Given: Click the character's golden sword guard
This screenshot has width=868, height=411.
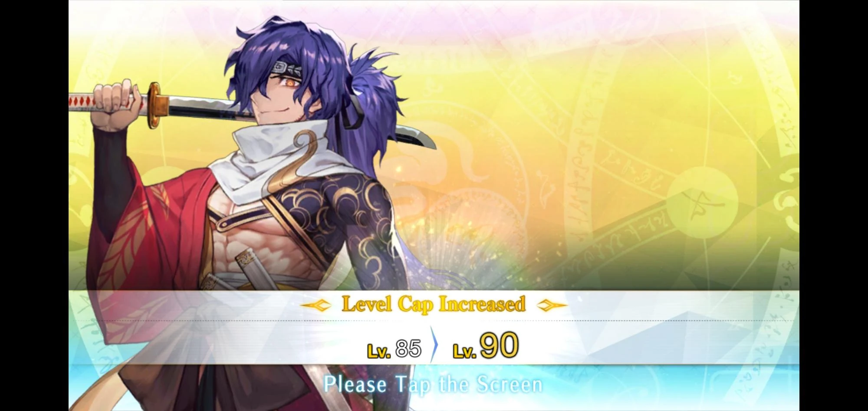Looking at the screenshot, I should pyautogui.click(x=158, y=105).
